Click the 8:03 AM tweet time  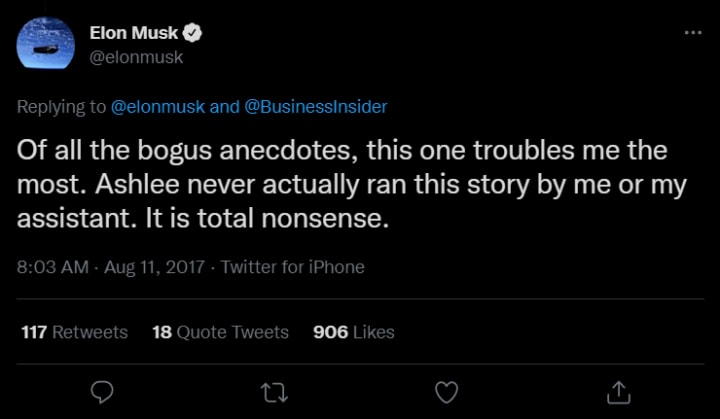[52, 267]
